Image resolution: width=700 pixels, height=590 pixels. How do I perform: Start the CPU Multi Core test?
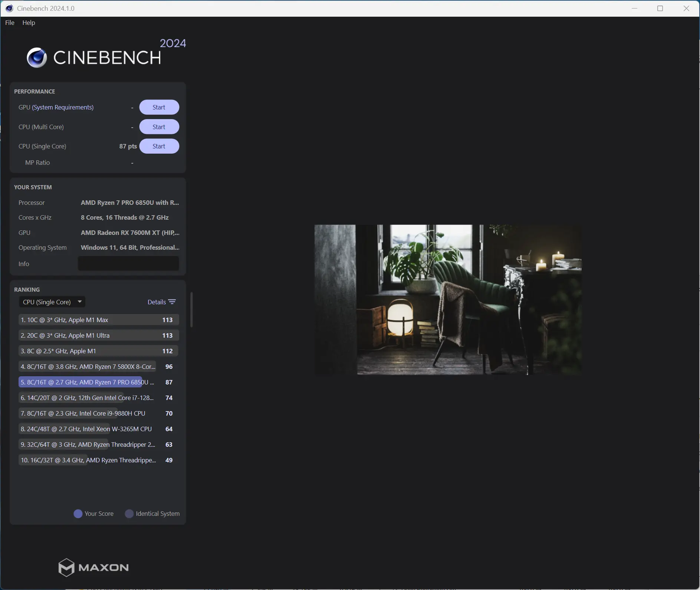[159, 127]
